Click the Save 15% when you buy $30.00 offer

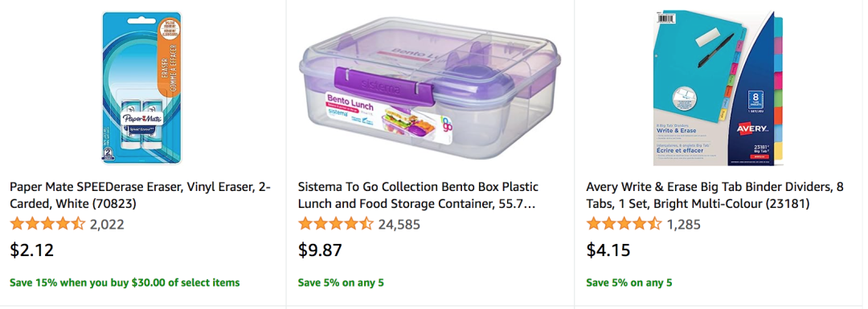click(125, 283)
